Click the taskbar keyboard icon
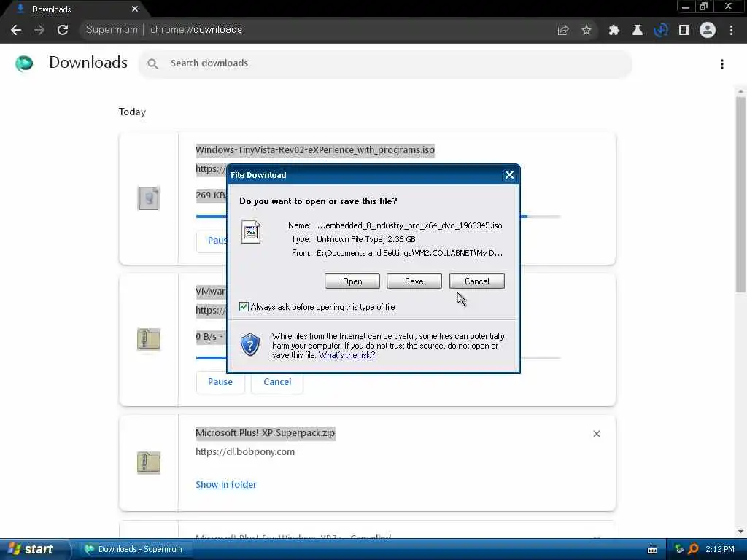 (652, 550)
